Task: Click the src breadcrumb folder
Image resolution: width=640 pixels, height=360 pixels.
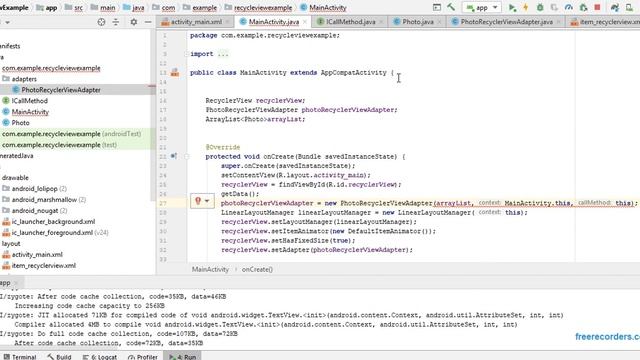Action: (74, 8)
